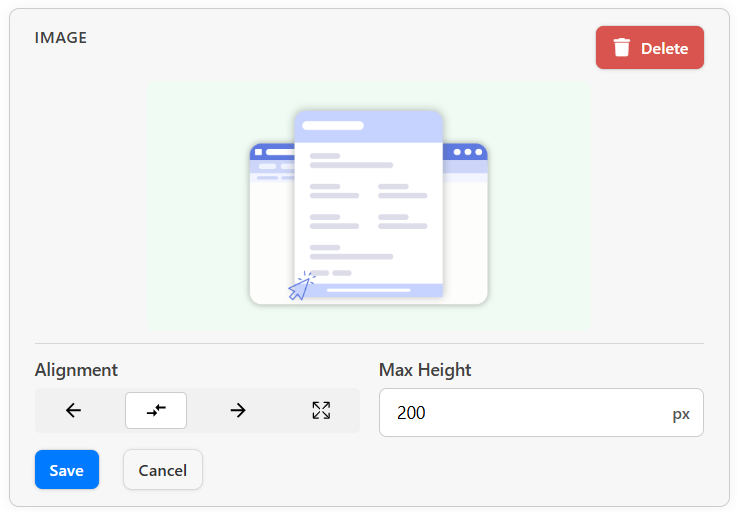This screenshot has height=512, width=737.
Task: Select full-width expand alignment icon
Action: (321, 410)
